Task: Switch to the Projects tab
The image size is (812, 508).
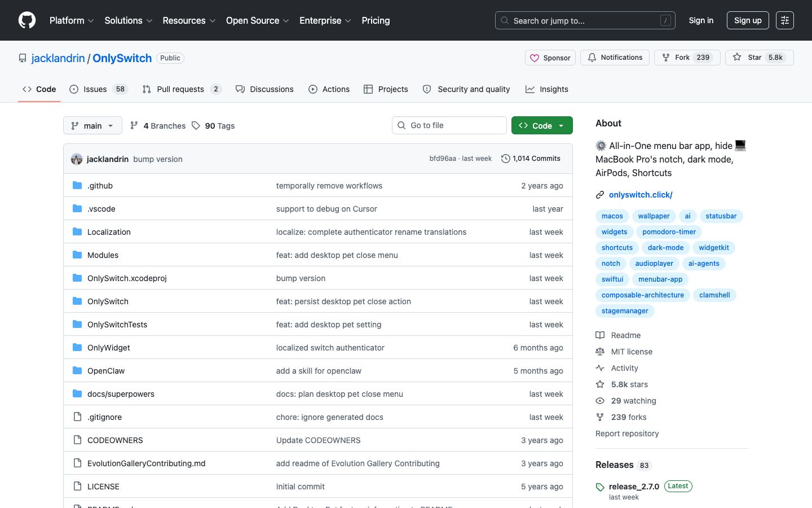Action: 386,89
